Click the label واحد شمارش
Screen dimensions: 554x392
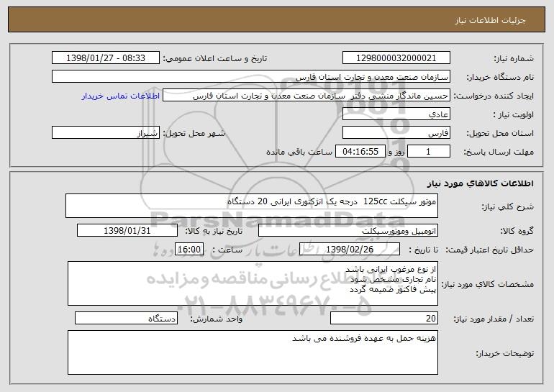(217, 319)
